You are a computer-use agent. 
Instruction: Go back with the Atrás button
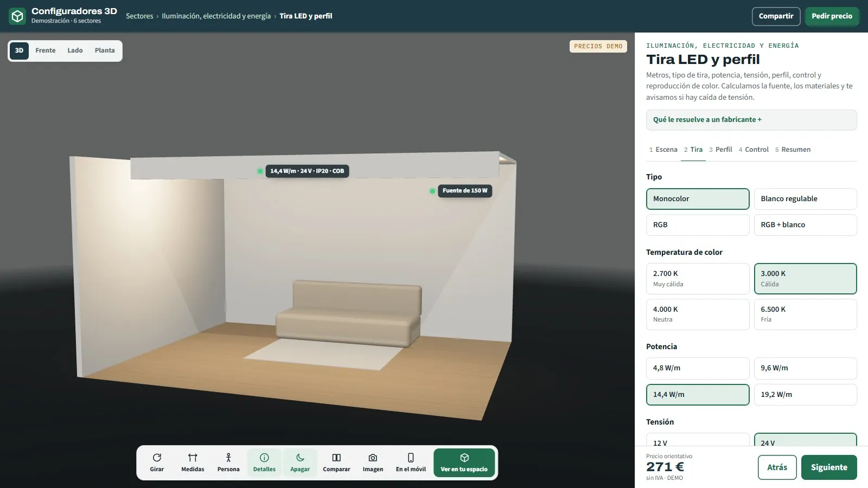pos(777,467)
